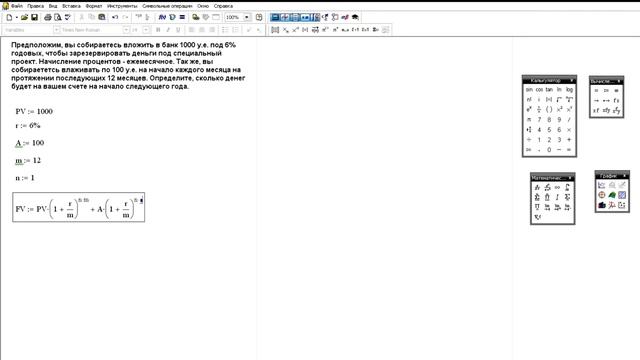Insert tan function from Calculator palette

(x=549, y=89)
